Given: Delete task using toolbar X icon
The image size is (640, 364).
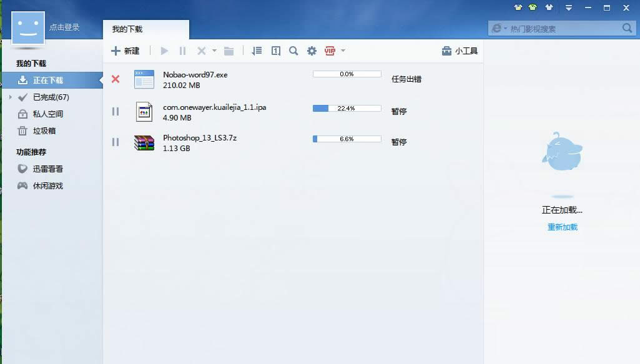Looking at the screenshot, I should pyautogui.click(x=201, y=51).
